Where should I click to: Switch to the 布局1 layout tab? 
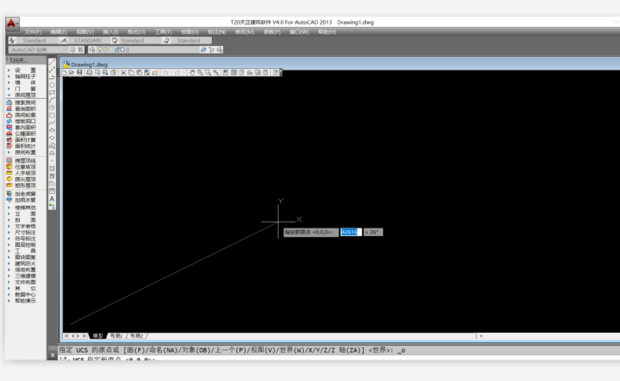116,336
